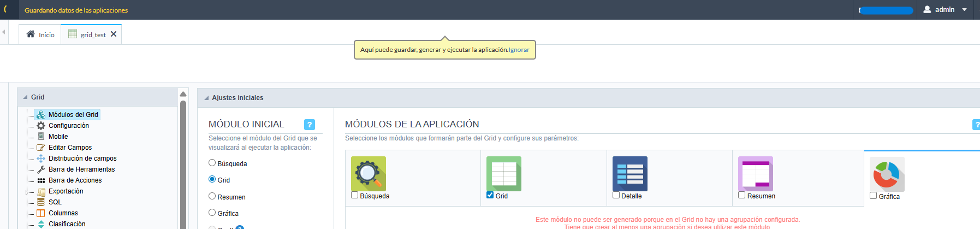Open SQL settings in tree

(x=55, y=202)
